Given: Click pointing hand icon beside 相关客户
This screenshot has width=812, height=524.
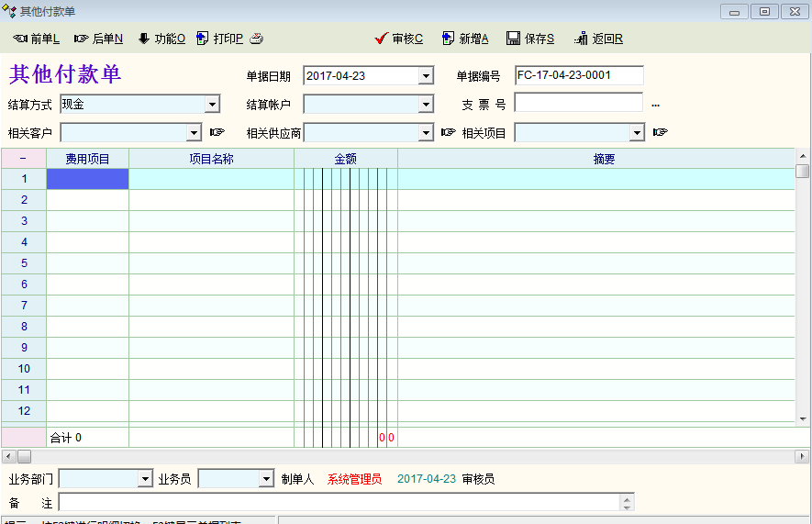Looking at the screenshot, I should point(217,132).
